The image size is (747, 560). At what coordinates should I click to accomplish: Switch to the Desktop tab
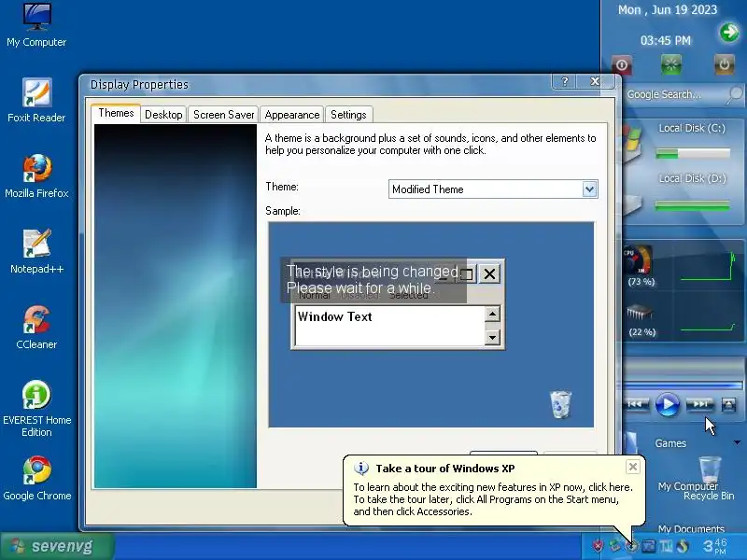tap(163, 115)
